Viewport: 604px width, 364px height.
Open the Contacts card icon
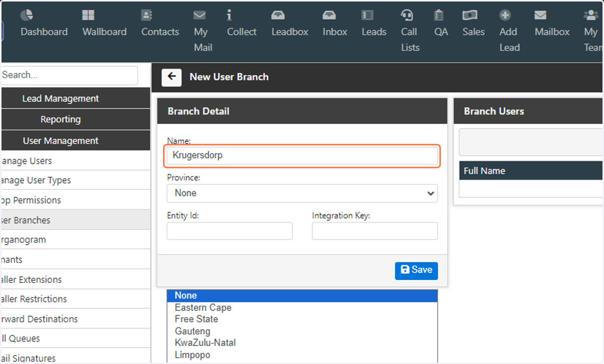(x=146, y=15)
